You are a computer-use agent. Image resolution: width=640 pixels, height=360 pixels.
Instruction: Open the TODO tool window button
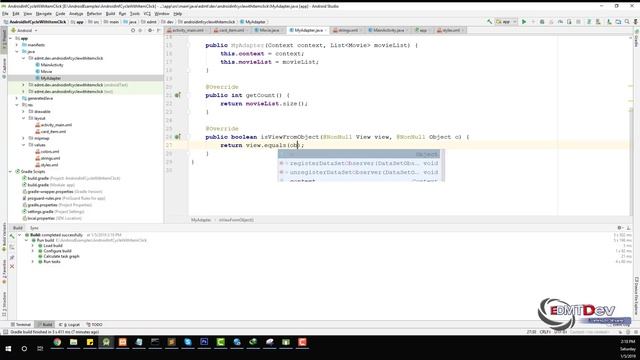[95, 324]
